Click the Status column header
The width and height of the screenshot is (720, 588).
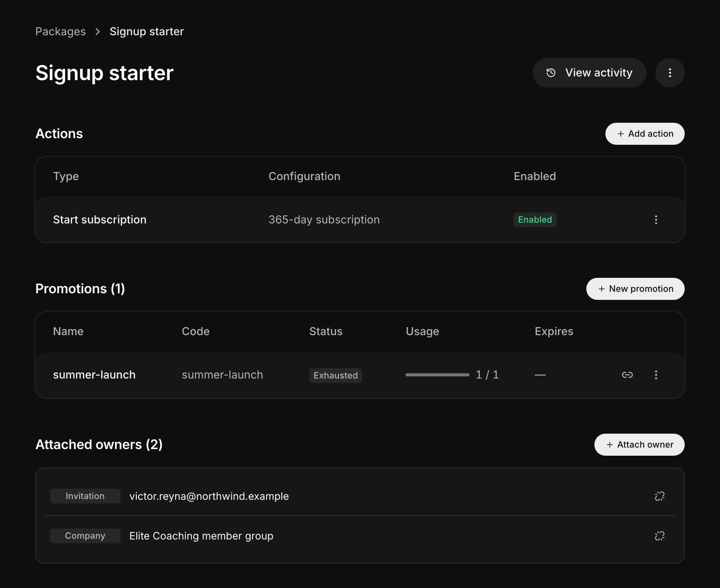325,331
